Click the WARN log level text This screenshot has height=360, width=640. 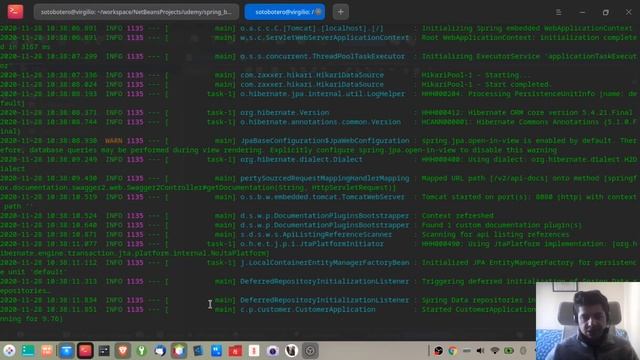coord(113,141)
